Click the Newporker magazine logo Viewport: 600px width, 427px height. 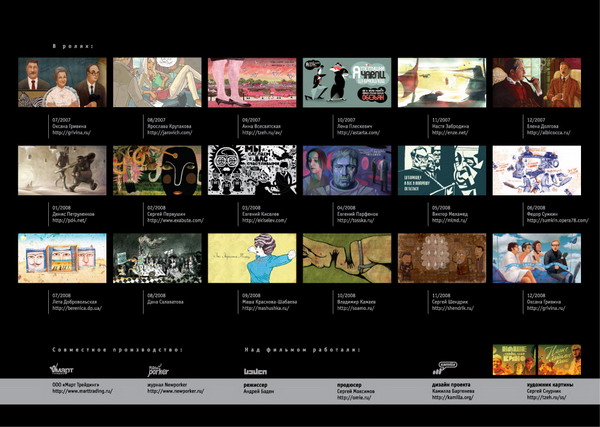158,370
